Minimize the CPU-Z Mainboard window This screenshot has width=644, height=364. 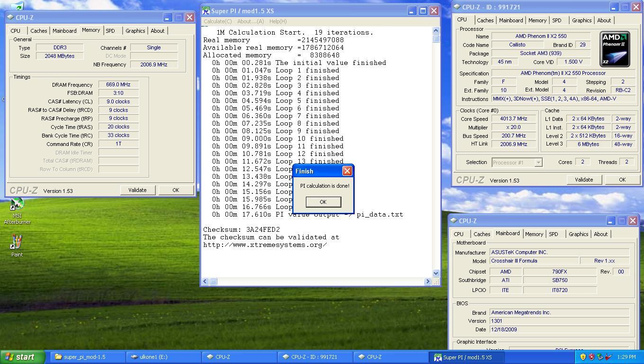point(610,221)
